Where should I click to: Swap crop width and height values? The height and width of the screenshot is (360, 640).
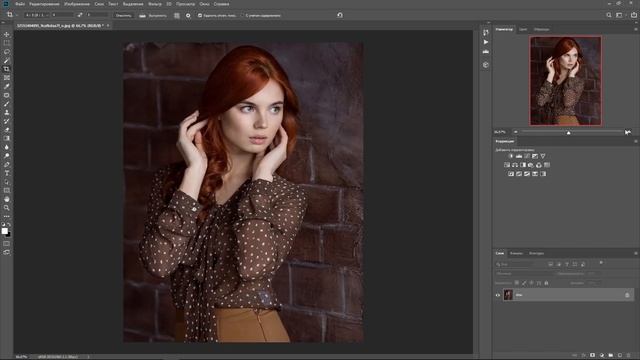click(x=80, y=16)
